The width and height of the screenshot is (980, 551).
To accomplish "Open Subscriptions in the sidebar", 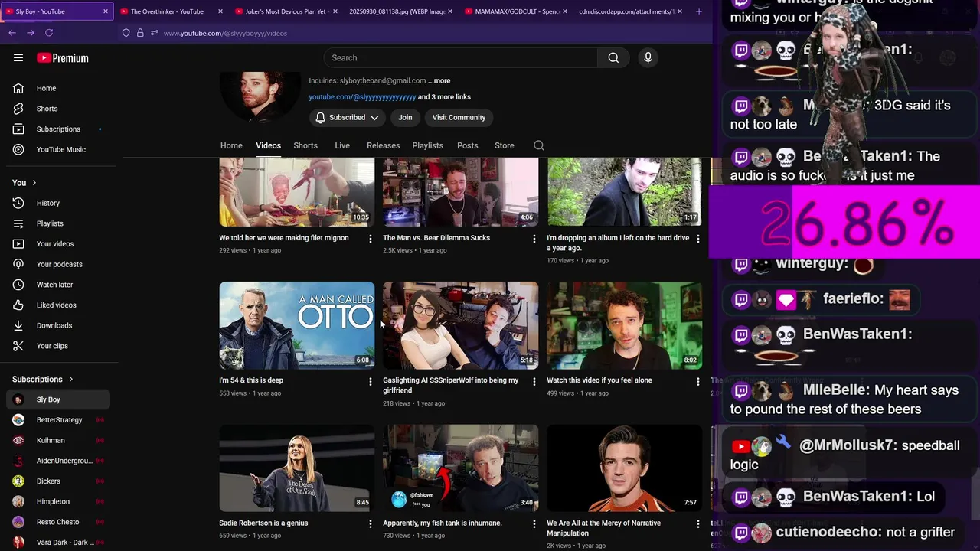I will 59,129.
